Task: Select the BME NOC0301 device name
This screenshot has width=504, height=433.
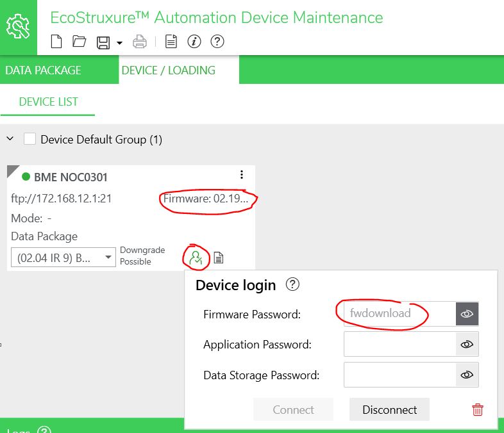Action: pos(71,177)
